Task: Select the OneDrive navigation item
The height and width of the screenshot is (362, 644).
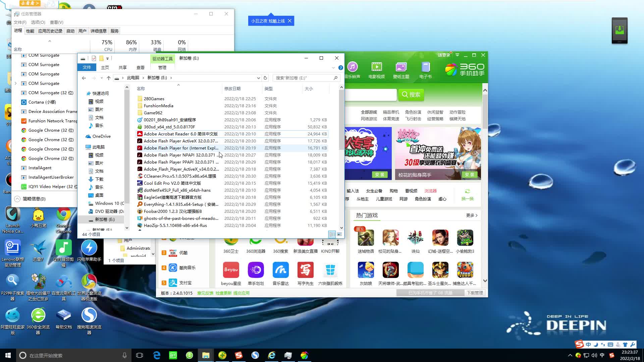Action: pyautogui.click(x=101, y=136)
